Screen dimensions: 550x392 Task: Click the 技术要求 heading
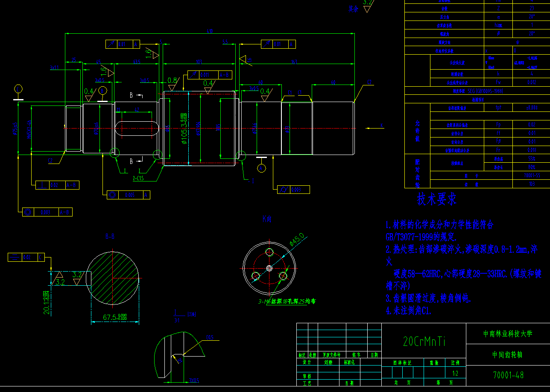[x=437, y=199]
